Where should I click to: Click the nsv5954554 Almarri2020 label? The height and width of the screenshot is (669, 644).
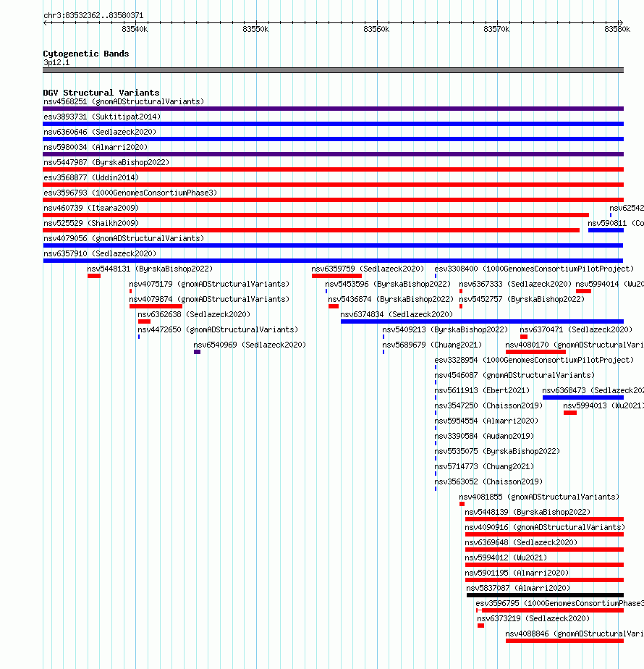click(x=486, y=421)
